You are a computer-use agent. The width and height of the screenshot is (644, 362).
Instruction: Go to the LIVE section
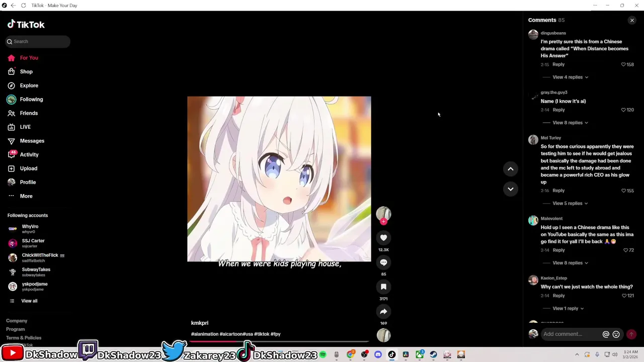click(19, 127)
